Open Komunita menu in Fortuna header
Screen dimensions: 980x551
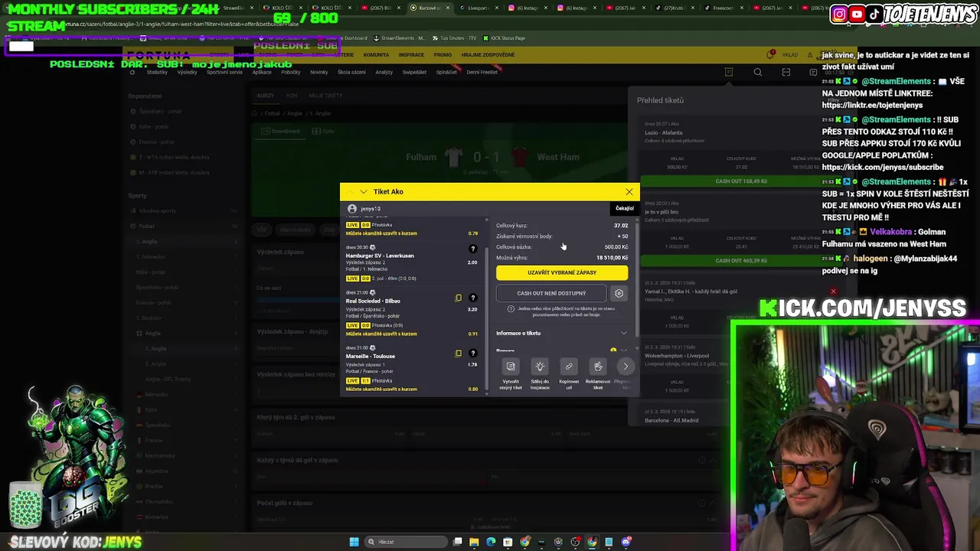click(x=376, y=54)
